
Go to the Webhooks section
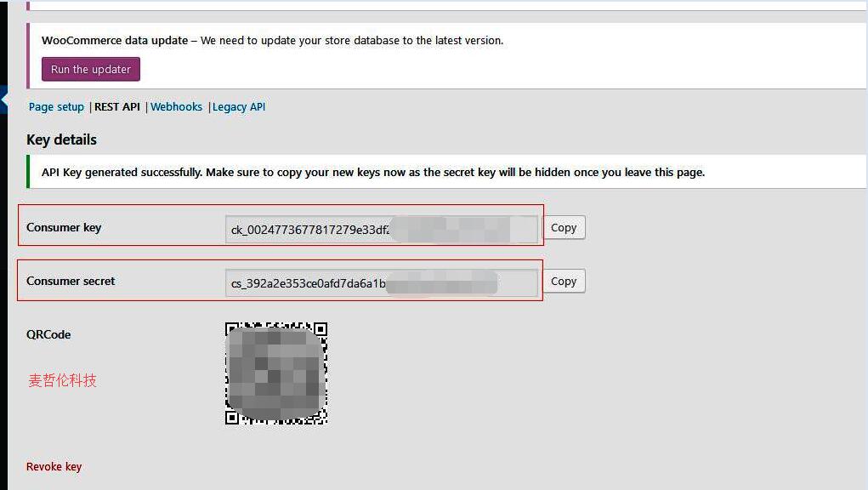click(177, 107)
